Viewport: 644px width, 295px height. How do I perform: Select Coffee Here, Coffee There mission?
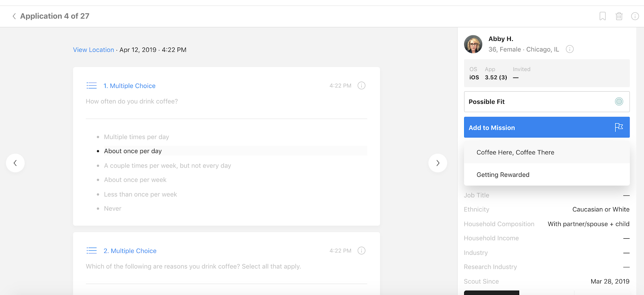coord(515,152)
